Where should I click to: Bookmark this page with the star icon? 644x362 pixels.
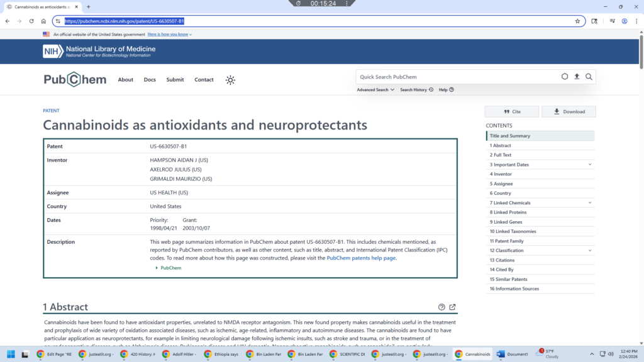pos(577,21)
